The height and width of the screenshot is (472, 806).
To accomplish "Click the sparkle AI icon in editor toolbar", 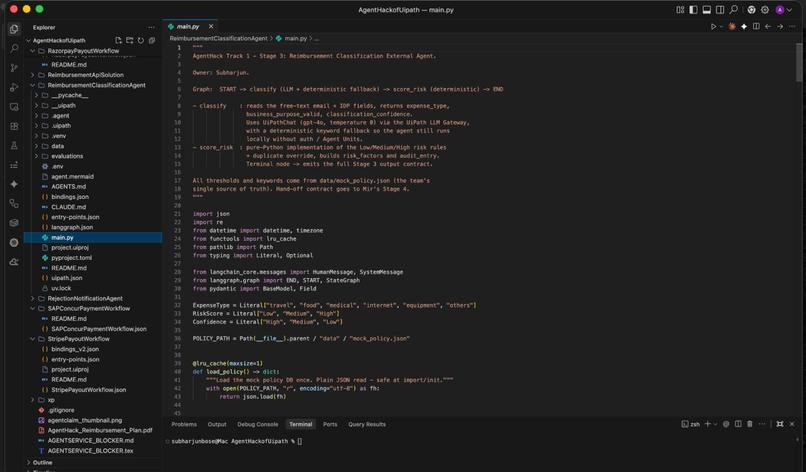I will [744, 26].
